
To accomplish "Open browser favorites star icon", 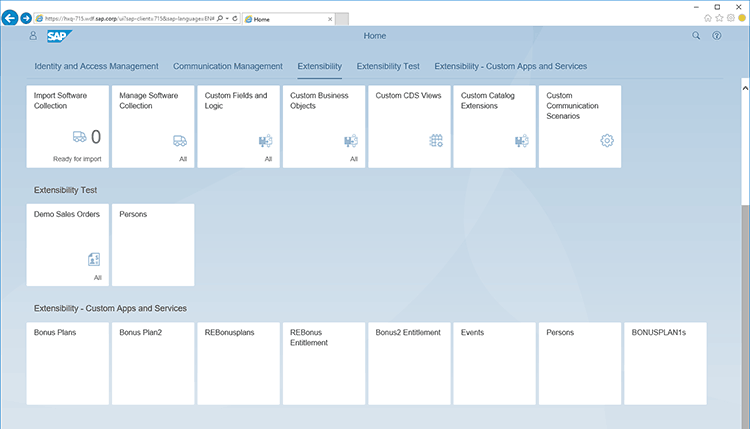I will pyautogui.click(x=719, y=18).
